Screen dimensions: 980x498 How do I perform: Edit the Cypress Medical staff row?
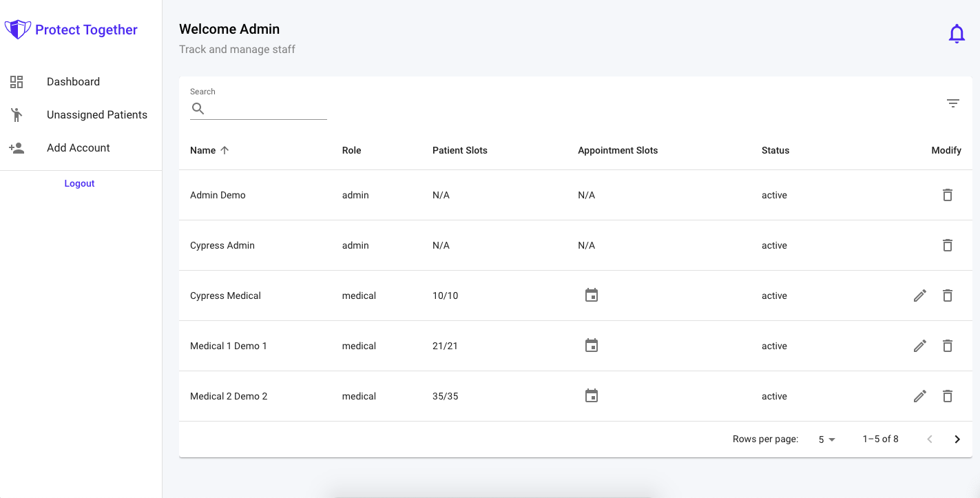click(x=920, y=295)
